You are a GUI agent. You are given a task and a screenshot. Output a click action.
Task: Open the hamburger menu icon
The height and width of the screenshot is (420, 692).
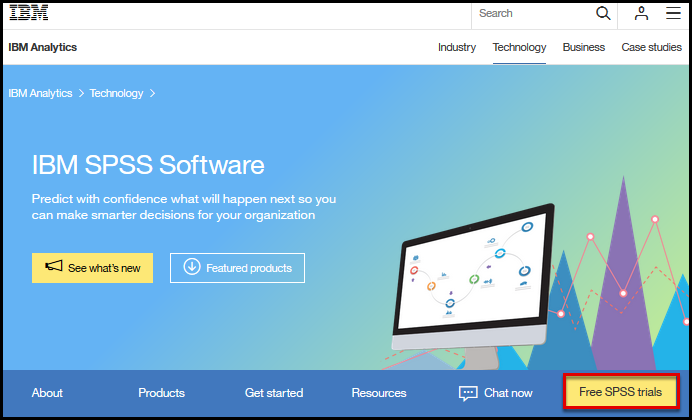pos(673,13)
